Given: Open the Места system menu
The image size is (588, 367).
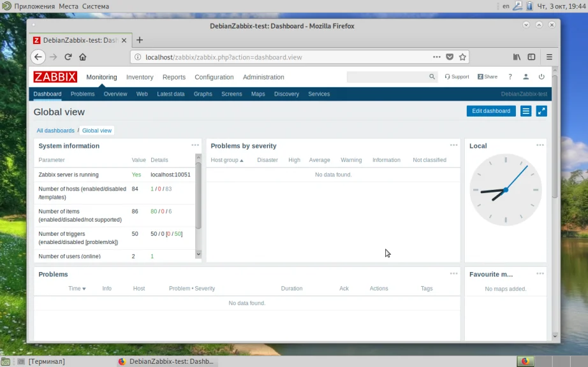Looking at the screenshot, I should click(x=69, y=6).
